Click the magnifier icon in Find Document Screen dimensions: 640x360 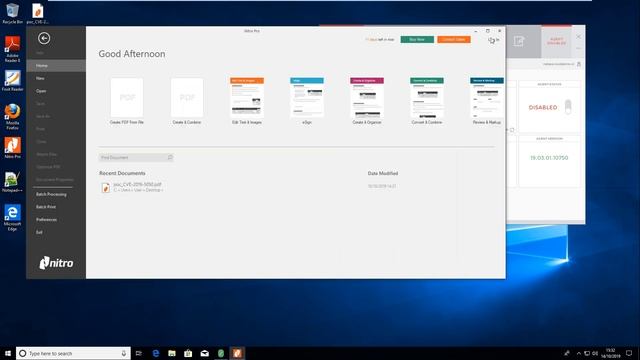(170, 158)
